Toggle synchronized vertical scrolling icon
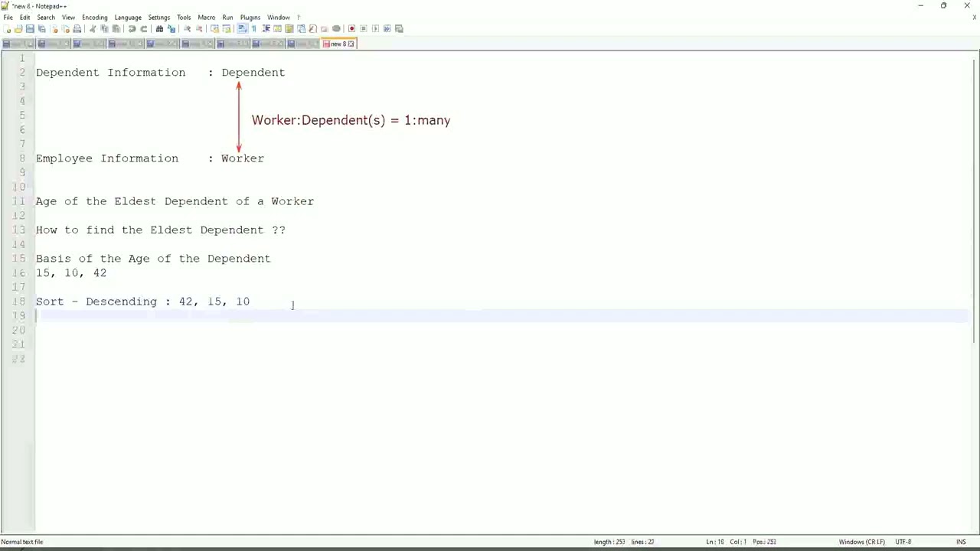980x551 pixels. click(x=214, y=28)
